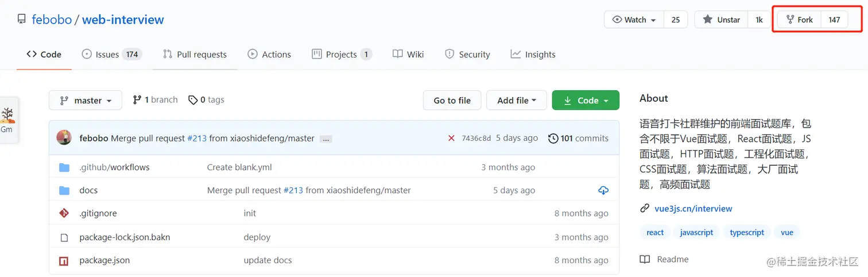This screenshot has height=277, width=868.
Task: Click the Go to file button
Action: click(x=452, y=100)
